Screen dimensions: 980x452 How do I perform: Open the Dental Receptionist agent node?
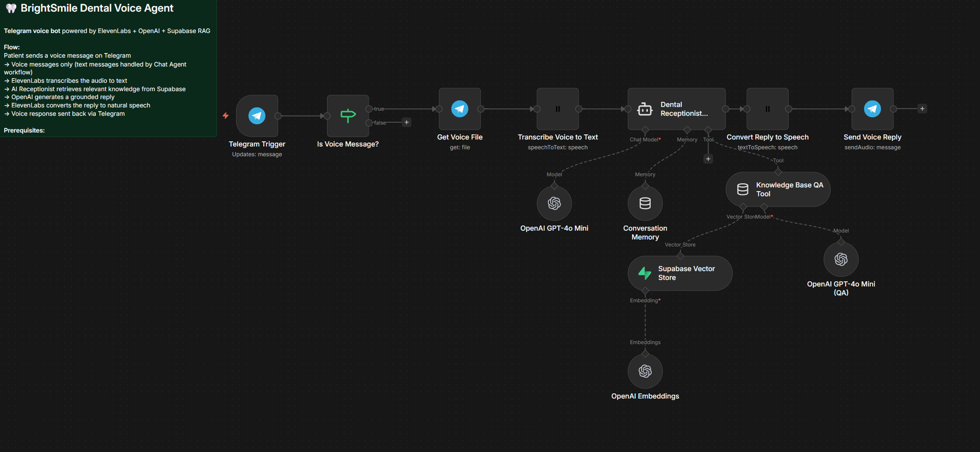676,109
